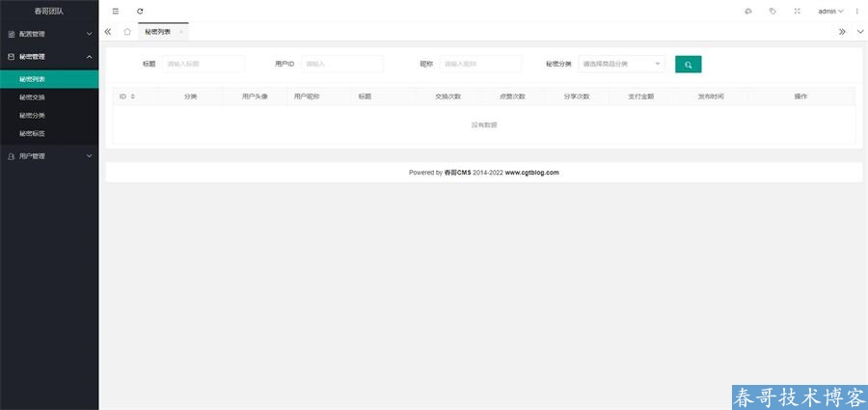Expand the 配置管理 sidebar menu
This screenshot has height=410, width=868.
point(49,34)
